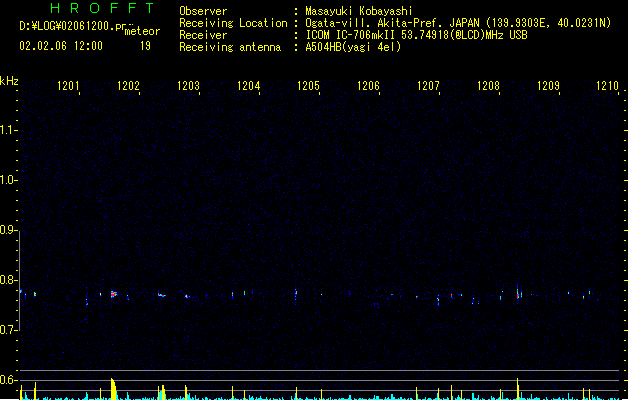629x400 pixels.
Task: Click the Receiving Location label
Action: (233, 23)
